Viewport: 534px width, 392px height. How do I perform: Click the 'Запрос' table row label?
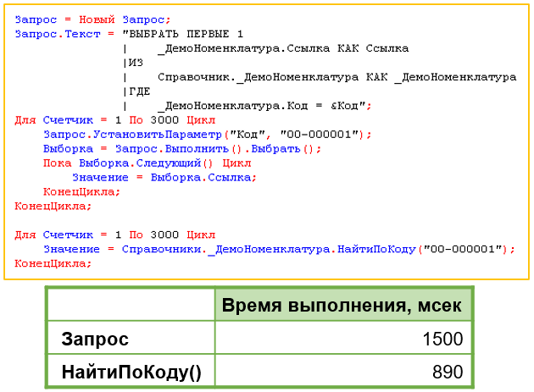tap(95, 339)
